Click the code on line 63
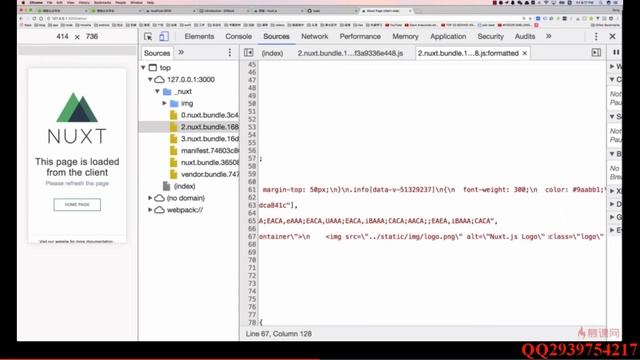Screen dimensions: 640x360 point(278,205)
